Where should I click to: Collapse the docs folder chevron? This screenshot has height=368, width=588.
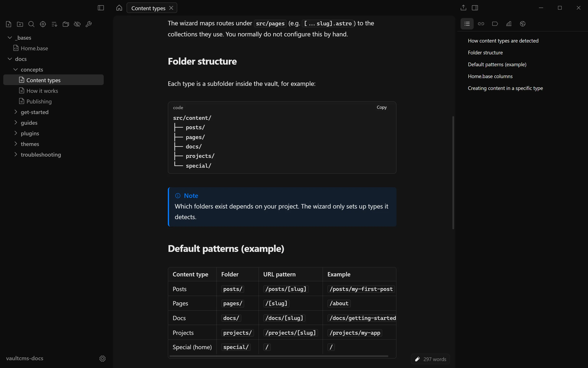click(10, 59)
